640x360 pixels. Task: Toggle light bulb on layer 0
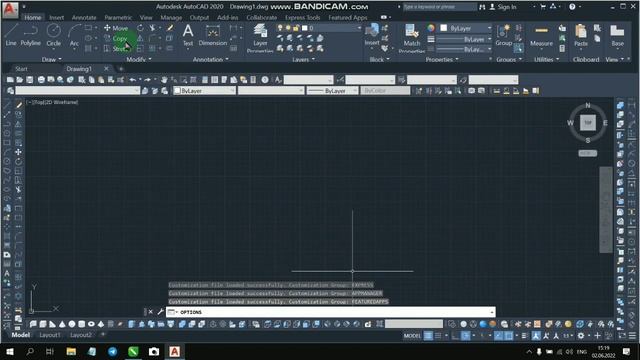pyautogui.click(x=280, y=28)
